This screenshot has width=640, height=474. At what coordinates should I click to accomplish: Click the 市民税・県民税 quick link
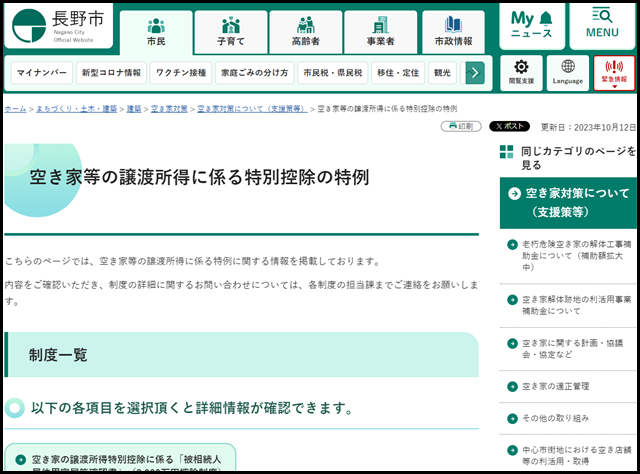pyautogui.click(x=333, y=73)
